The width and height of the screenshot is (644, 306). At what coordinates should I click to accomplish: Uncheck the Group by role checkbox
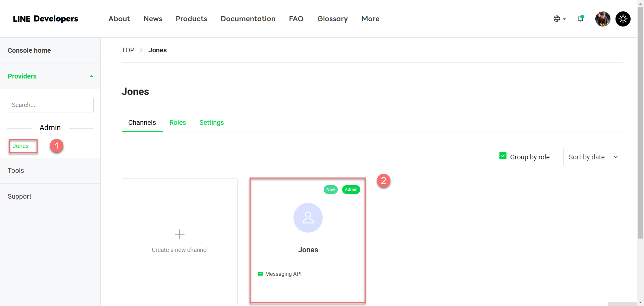click(503, 156)
